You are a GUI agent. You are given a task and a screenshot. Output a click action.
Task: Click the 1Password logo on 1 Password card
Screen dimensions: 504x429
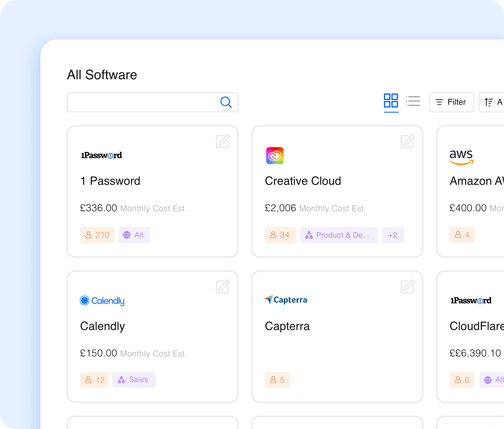click(x=101, y=155)
